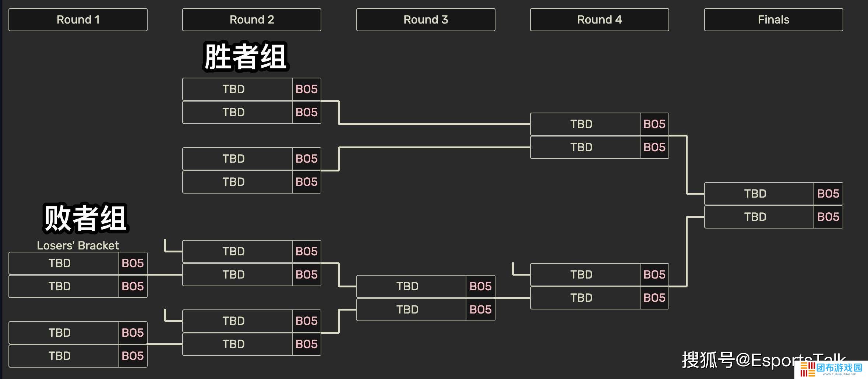The width and height of the screenshot is (868, 379).
Task: Click BO5 badge of top Finals slot
Action: click(828, 194)
